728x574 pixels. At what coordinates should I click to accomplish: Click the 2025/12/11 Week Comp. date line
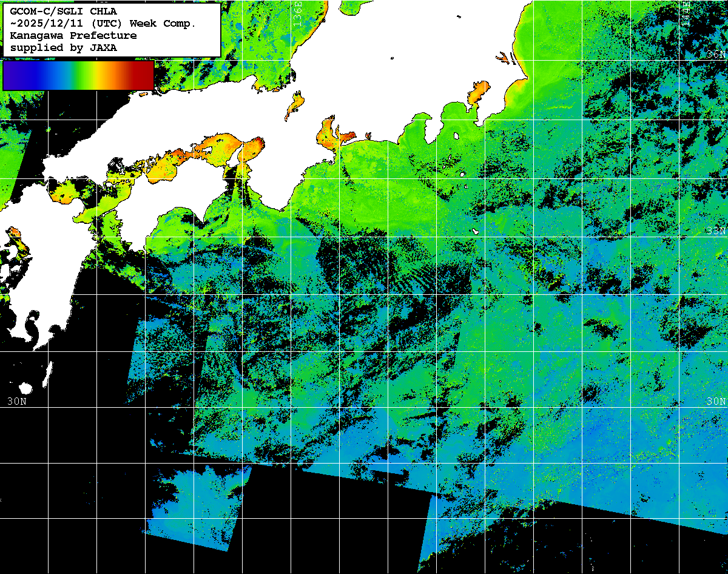(x=103, y=23)
